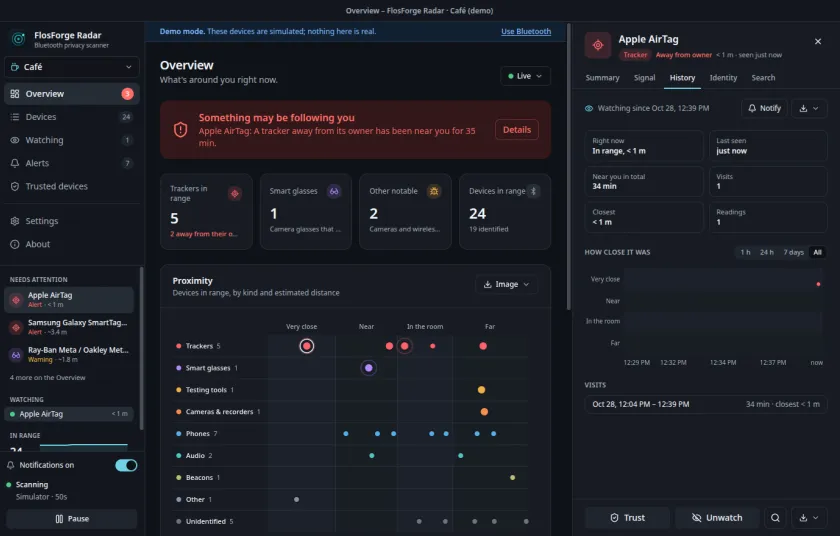Click the Bluetooth icon on Devices in range card
The height and width of the screenshot is (536, 840).
tap(533, 191)
